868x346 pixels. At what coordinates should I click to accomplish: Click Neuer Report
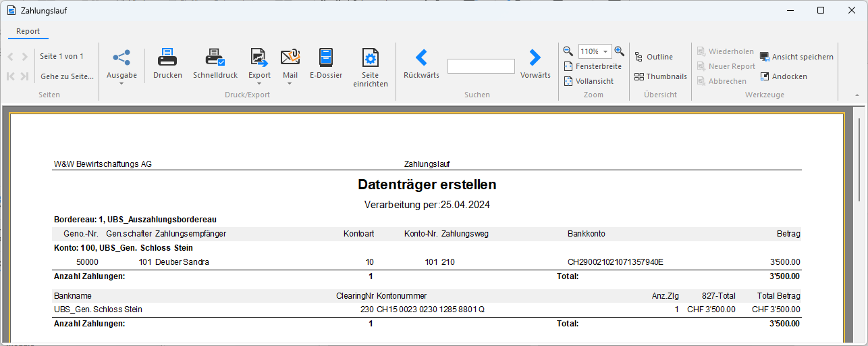coord(726,66)
